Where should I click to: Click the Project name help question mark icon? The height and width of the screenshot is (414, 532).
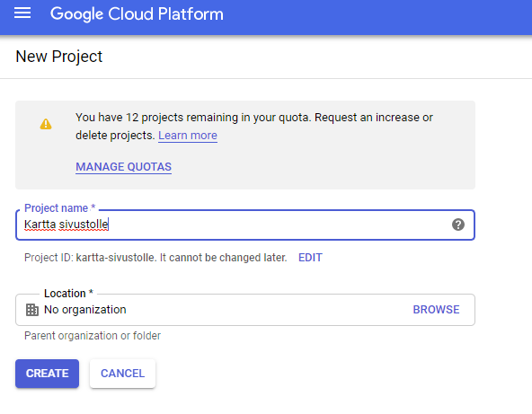[x=458, y=225]
